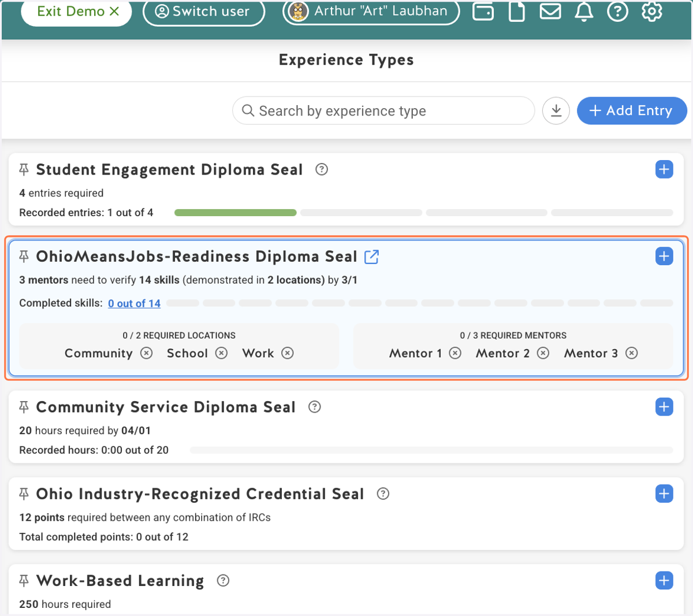
Task: Pin the OhioMeansJobs-Readiness Diploma Seal
Action: (x=24, y=256)
